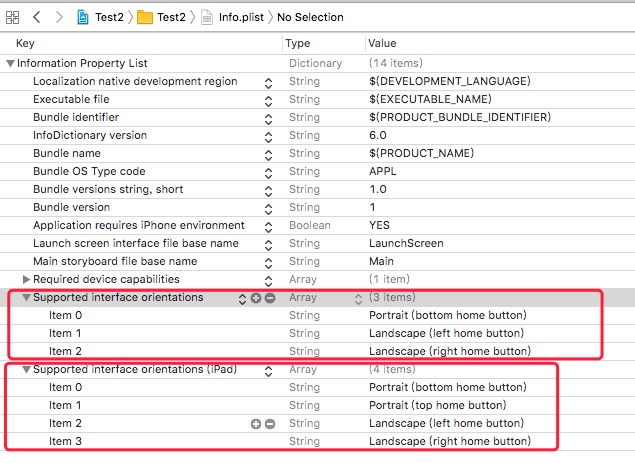The image size is (635, 463).
Task: Click minus button on iPad Item 2 row
Action: click(x=269, y=424)
